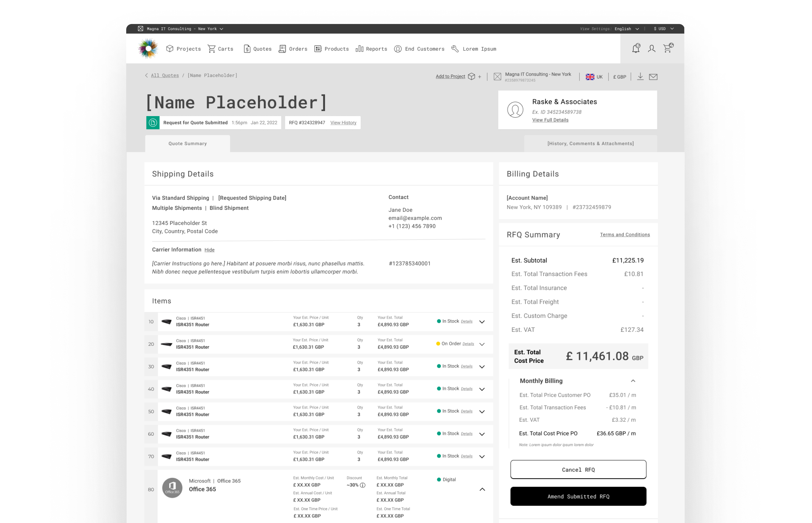This screenshot has width=812, height=523.
Task: Click the notifications bell icon
Action: [x=636, y=49]
